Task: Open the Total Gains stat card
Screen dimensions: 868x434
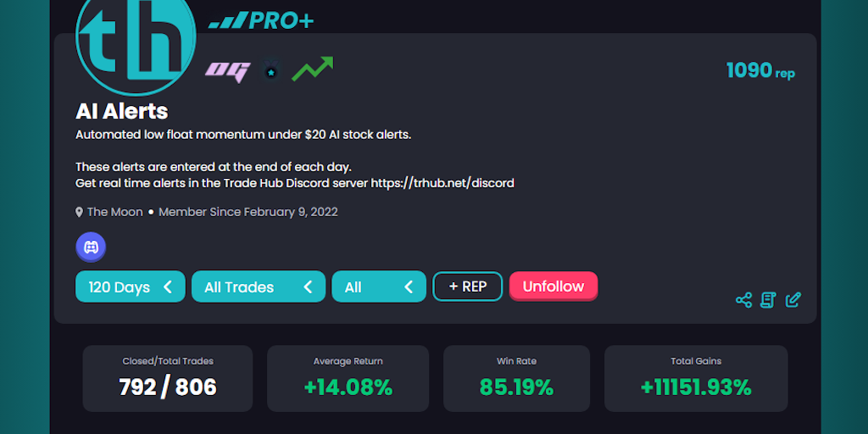Action: (x=696, y=378)
